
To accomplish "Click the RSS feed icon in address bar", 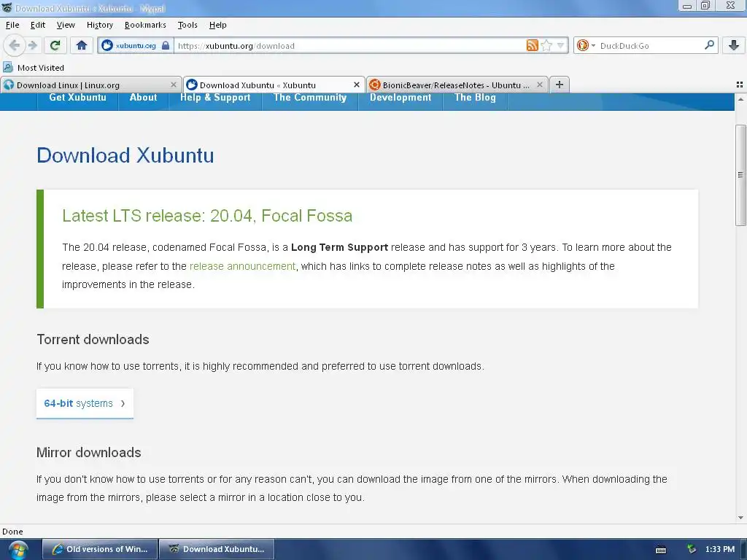I will tap(532, 45).
